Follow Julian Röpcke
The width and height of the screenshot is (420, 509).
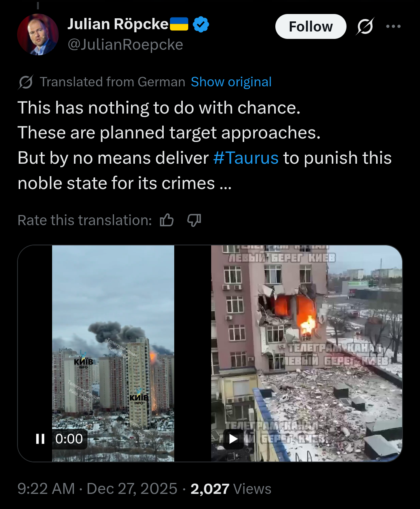pyautogui.click(x=311, y=26)
